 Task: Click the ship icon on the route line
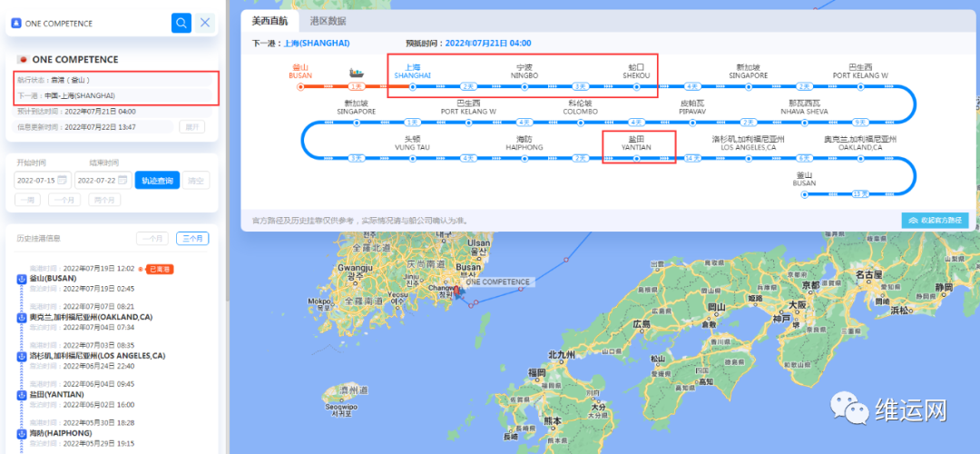pyautogui.click(x=357, y=72)
